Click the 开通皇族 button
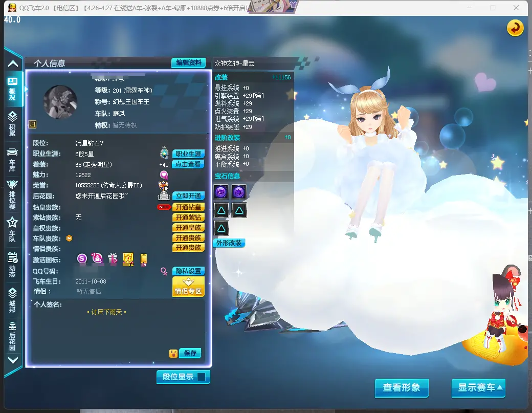Image resolution: width=532 pixels, height=413 pixels. point(188,227)
